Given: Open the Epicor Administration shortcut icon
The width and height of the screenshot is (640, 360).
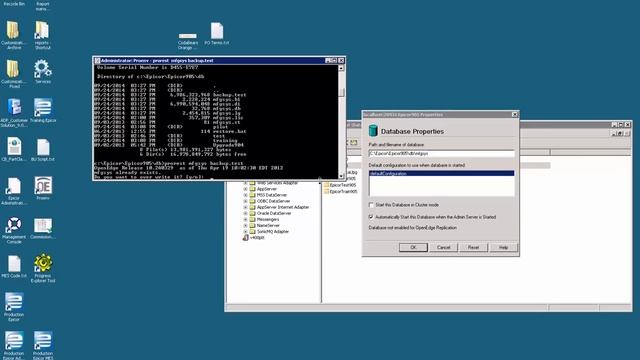Looking at the screenshot, I should click(14, 190).
